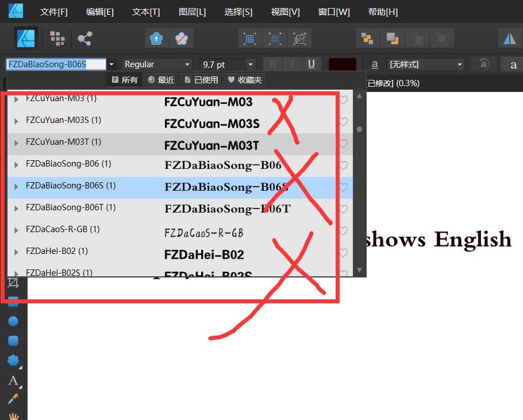This screenshot has width=523, height=420.
Task: Favorite the FZCuYuan-M03 font
Action: coord(343,100)
